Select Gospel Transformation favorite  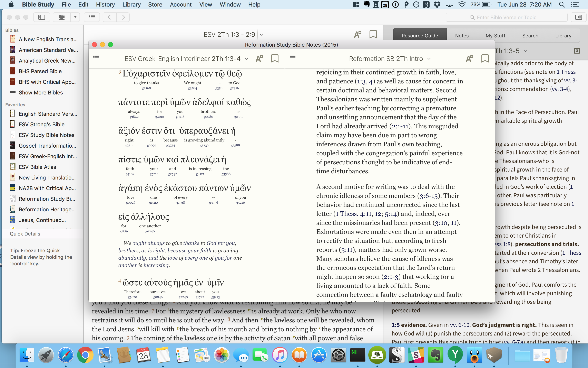(x=43, y=146)
